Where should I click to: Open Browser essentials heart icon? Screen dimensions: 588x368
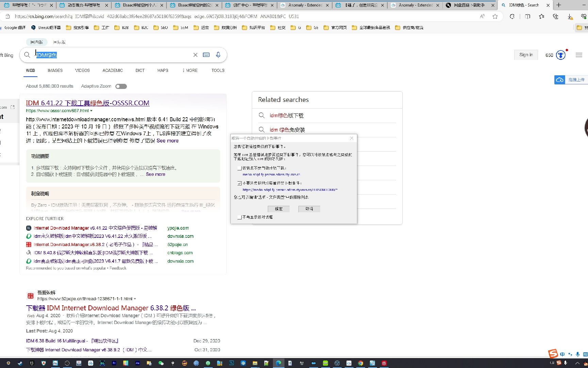click(584, 16)
